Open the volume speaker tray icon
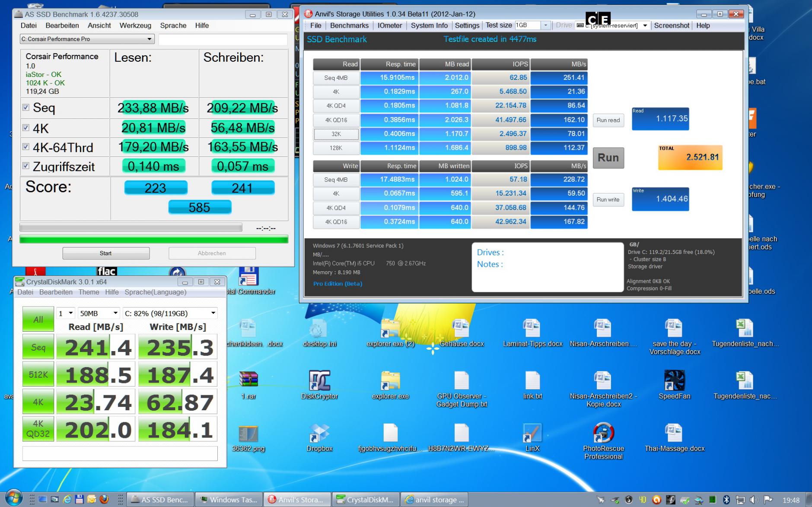The image size is (812, 507). coord(754,500)
